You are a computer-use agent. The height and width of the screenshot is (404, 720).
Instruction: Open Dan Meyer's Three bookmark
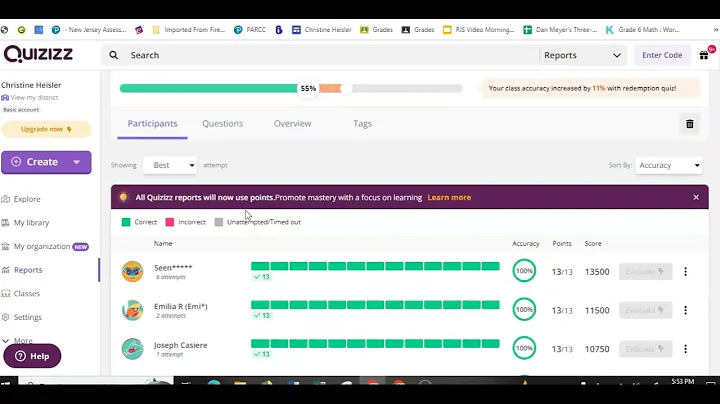coord(560,30)
